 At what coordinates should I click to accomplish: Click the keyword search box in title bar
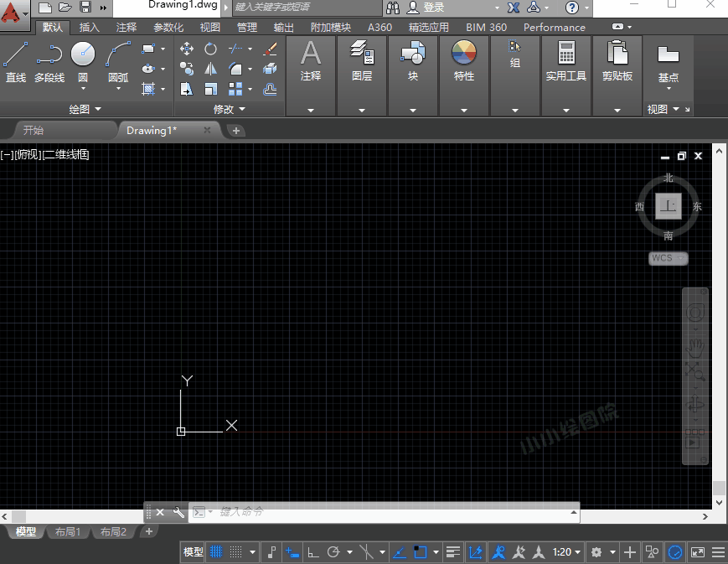point(307,8)
